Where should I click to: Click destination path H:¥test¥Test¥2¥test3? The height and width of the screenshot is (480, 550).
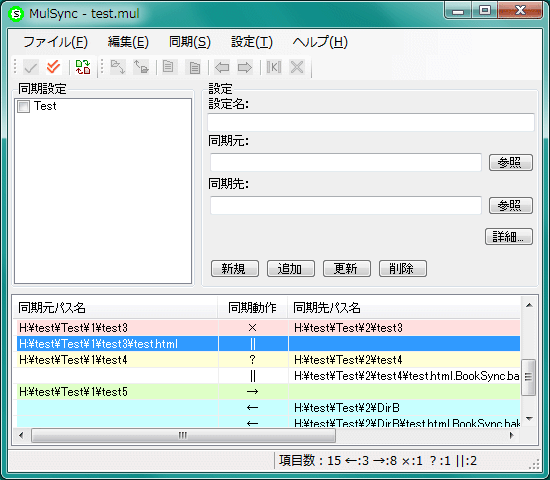coord(348,328)
